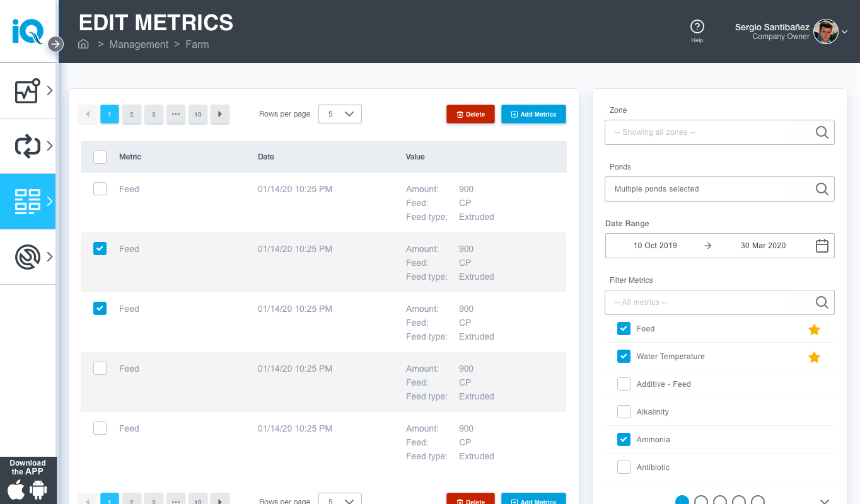
Task: Open the user account menu chevron
Action: (845, 32)
